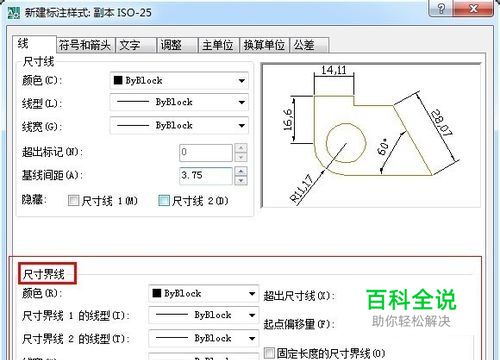Expand 尺寸界线 2 的线型 dropdown
The image size is (500, 360).
[204, 338]
